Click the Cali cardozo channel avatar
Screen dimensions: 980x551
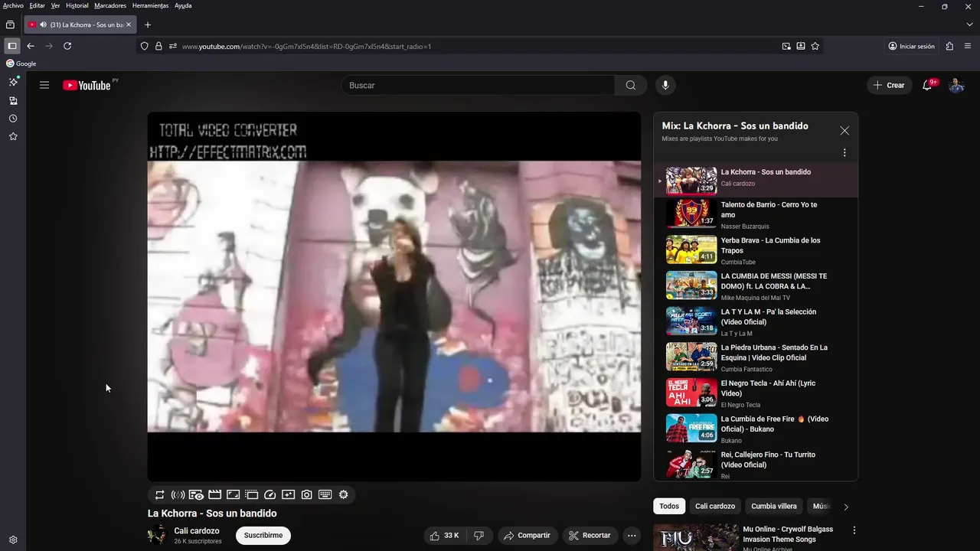click(157, 535)
